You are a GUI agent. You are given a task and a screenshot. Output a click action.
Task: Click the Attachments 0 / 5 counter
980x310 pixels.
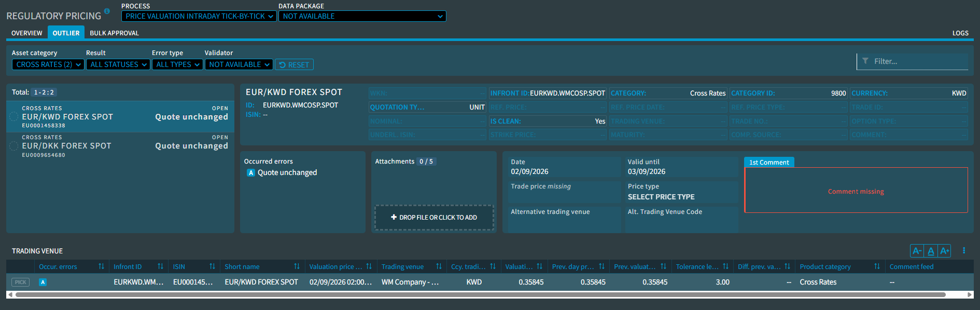426,161
